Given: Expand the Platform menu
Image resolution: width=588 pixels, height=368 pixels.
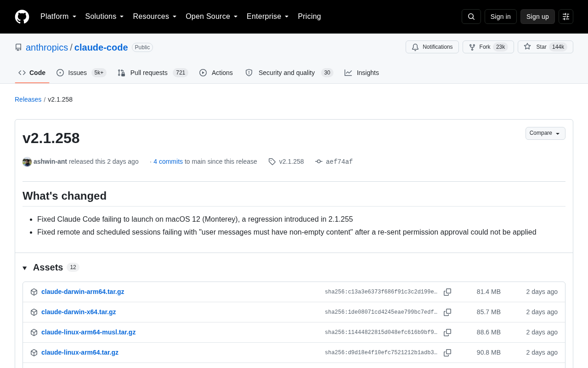Looking at the screenshot, I should click(58, 17).
